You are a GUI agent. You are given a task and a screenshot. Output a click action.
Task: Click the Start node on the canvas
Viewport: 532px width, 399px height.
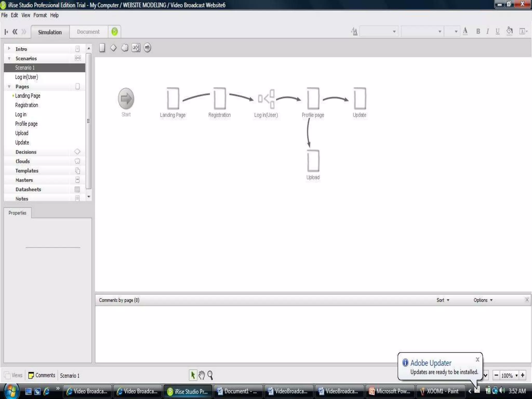(x=126, y=99)
